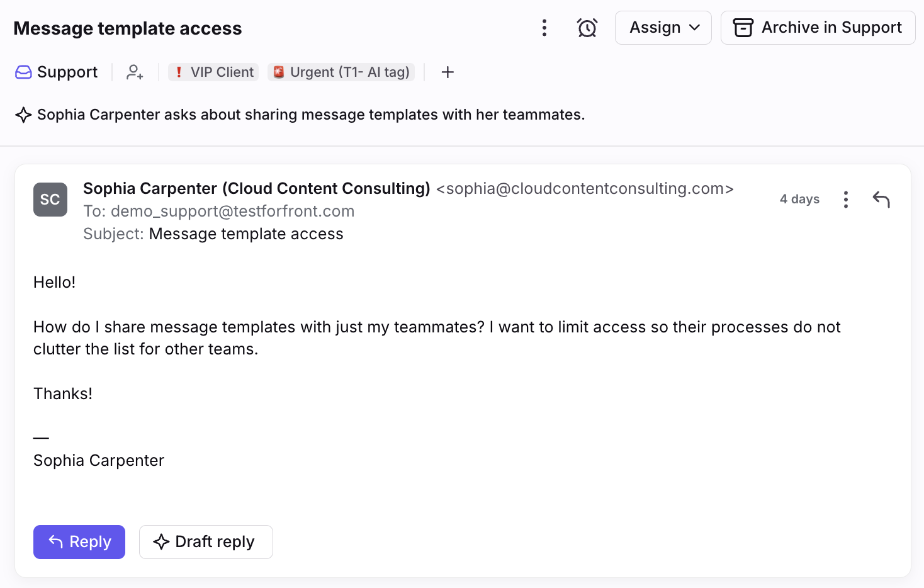Click the Assign chevron arrow
Viewport: 924px width, 588px height.
click(695, 28)
